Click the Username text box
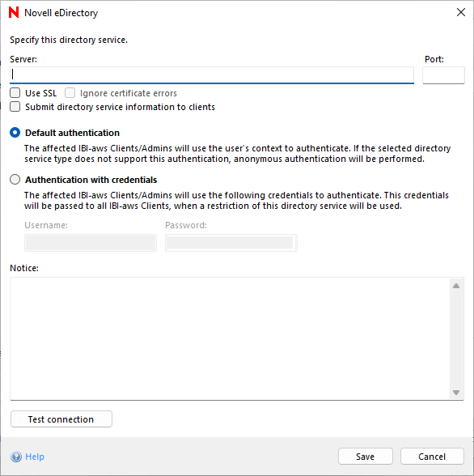474x476 pixels. [91, 243]
